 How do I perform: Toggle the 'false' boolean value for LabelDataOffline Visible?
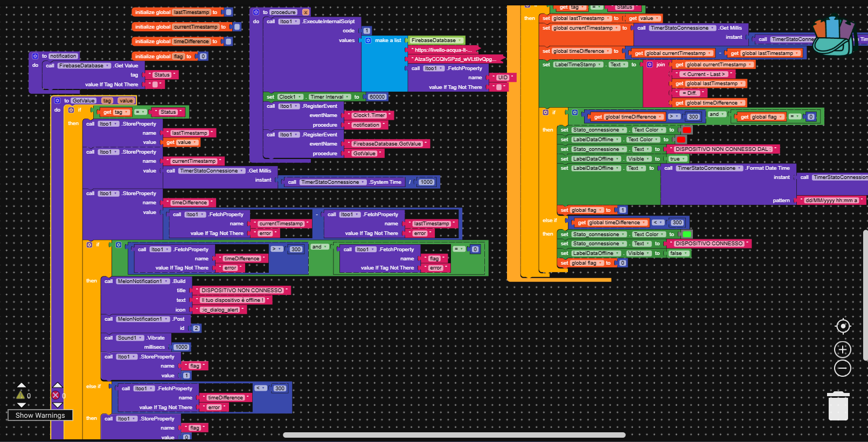click(678, 253)
